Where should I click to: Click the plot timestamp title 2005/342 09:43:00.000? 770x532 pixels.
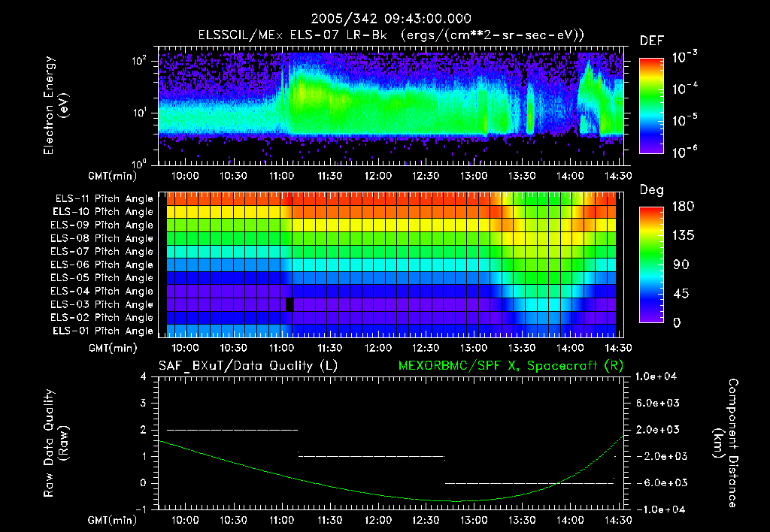[391, 19]
